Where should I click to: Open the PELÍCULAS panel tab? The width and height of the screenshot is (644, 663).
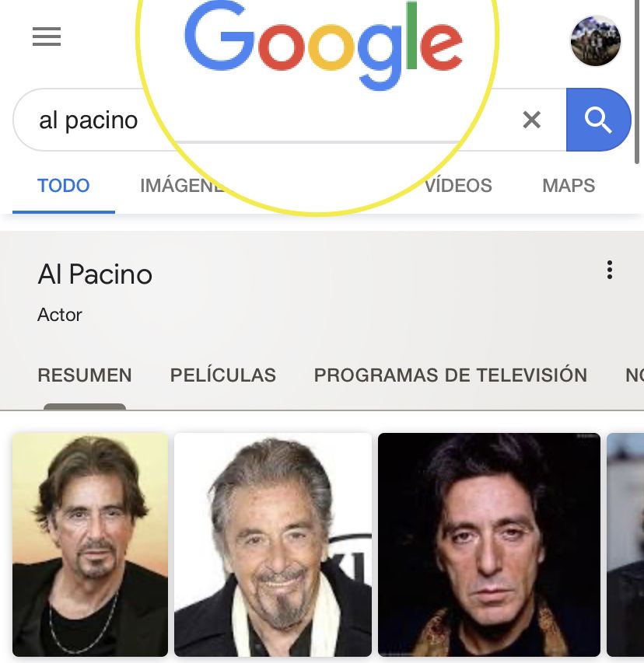(x=223, y=375)
